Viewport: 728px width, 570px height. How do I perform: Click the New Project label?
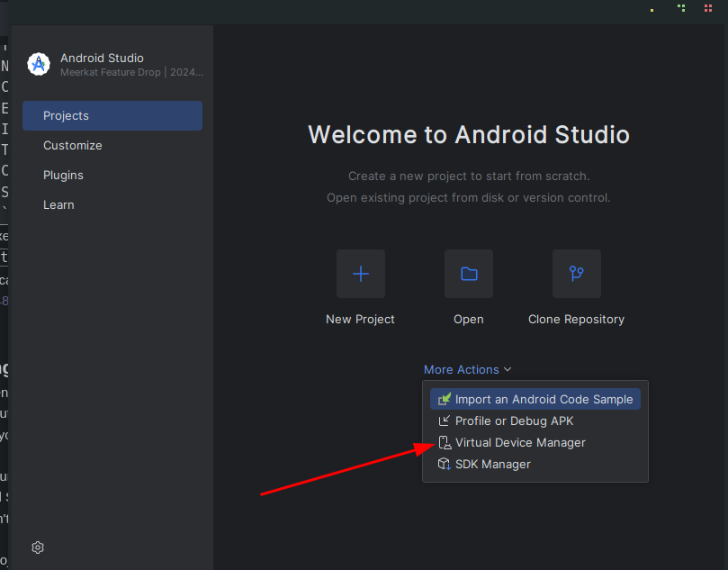click(x=360, y=319)
